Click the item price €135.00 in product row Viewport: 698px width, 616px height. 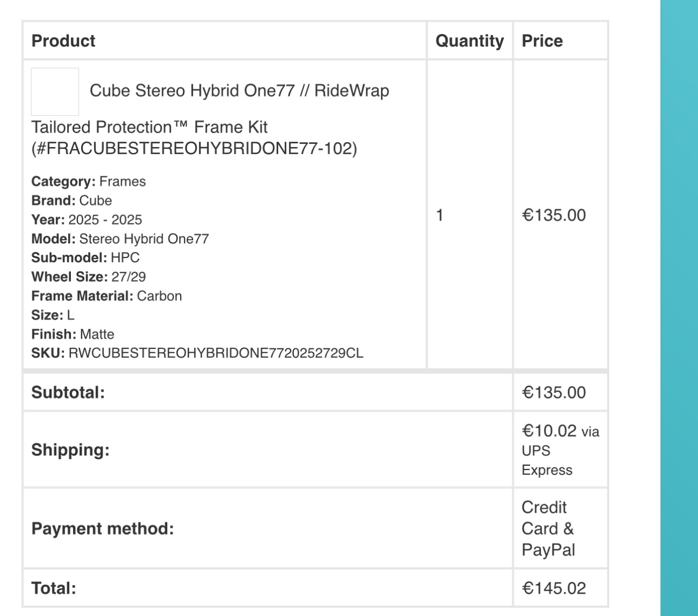point(554,215)
